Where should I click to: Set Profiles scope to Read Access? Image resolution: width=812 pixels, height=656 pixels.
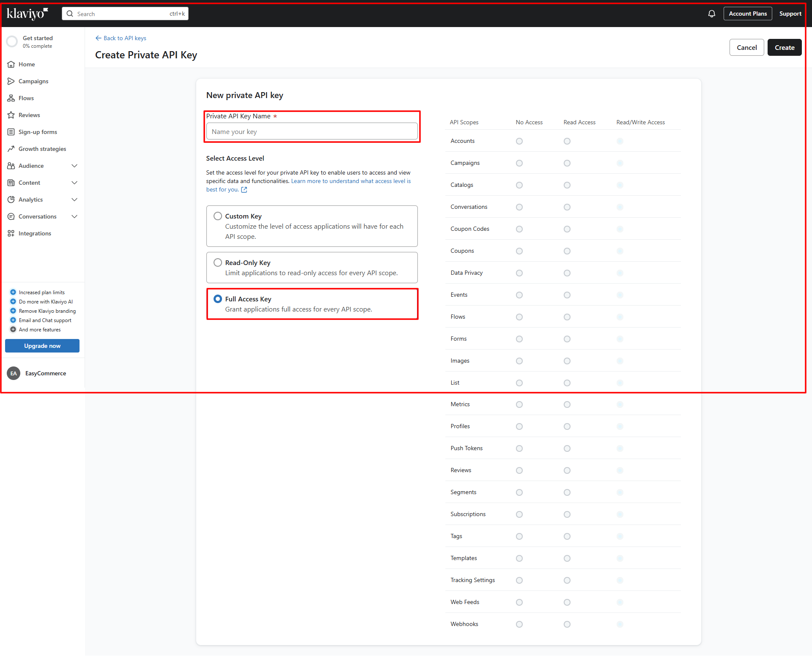(x=567, y=426)
